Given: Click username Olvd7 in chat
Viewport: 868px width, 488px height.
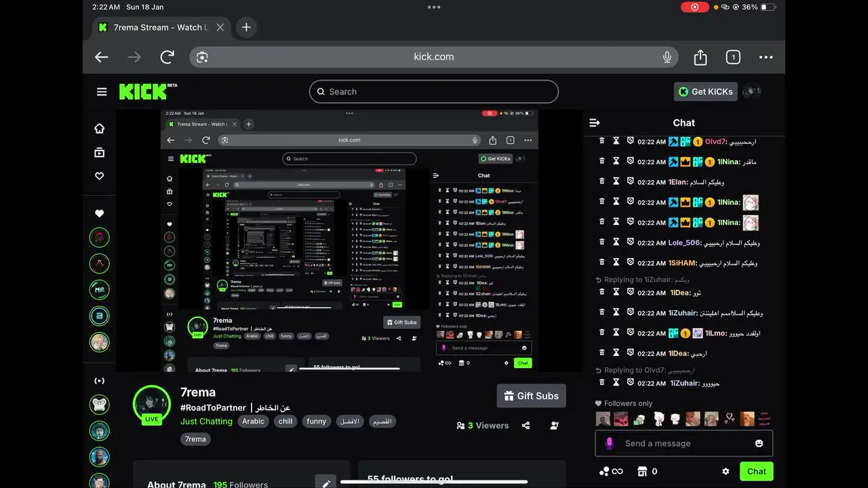Looking at the screenshot, I should coord(715,142).
